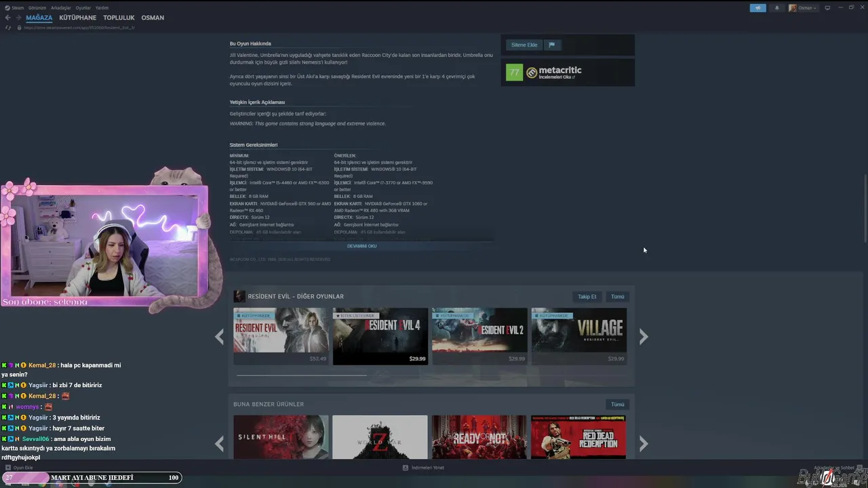Click the padlock icon beside the URL
The image size is (868, 488).
(19, 28)
